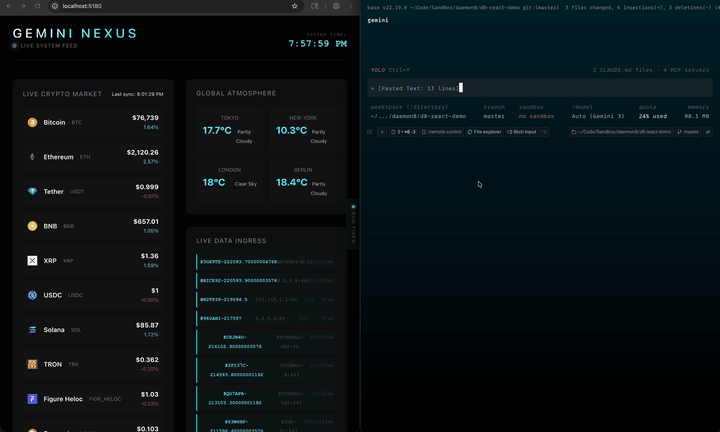Image resolution: width=720 pixels, height=432 pixels.
Task: Open the browser profile icon
Action: click(337, 6)
